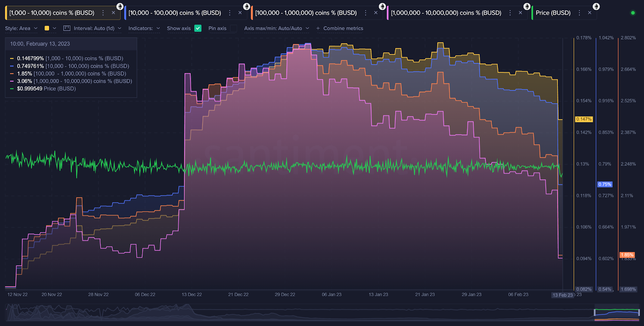Click the Combine metrics button
644x326 pixels.
340,28
